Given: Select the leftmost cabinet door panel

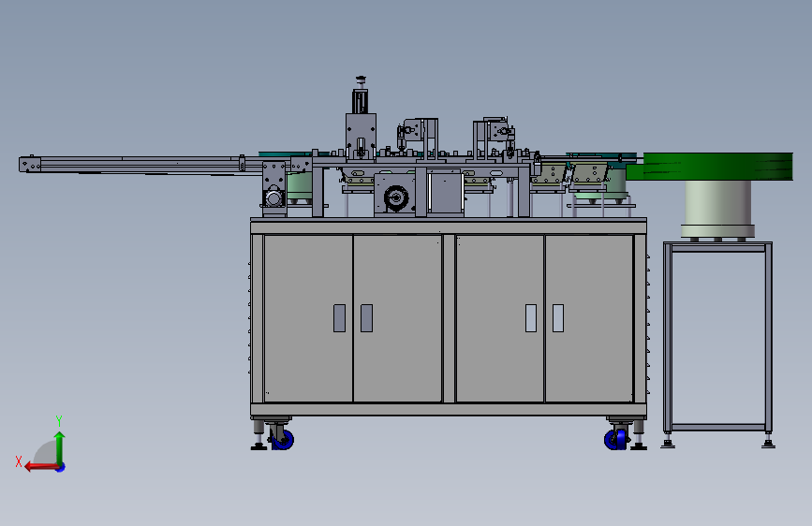Looking at the screenshot, I should pos(308,318).
